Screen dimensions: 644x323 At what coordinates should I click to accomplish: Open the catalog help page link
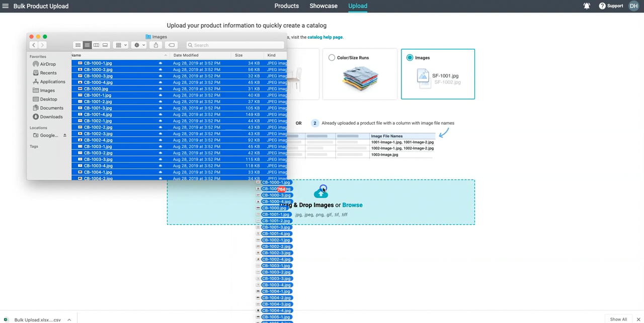point(325,37)
